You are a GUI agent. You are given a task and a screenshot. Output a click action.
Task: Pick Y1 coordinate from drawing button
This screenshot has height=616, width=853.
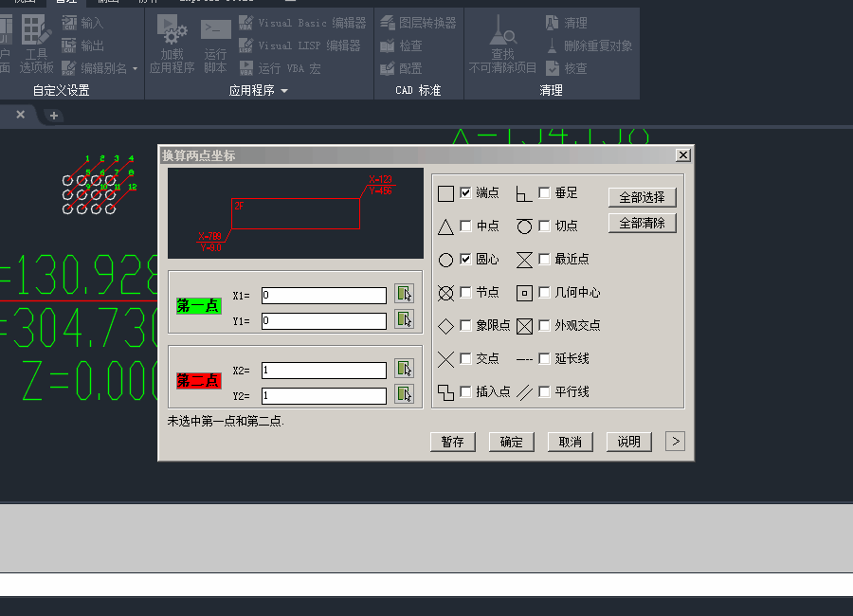click(x=404, y=318)
